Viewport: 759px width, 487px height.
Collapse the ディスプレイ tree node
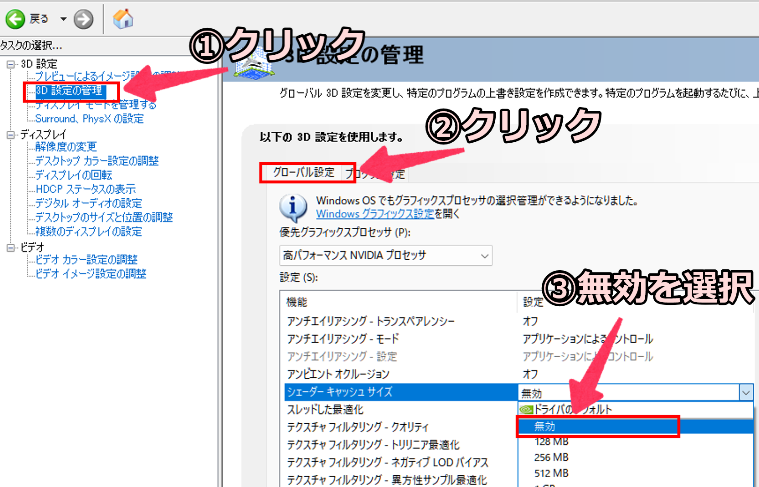click(x=11, y=133)
